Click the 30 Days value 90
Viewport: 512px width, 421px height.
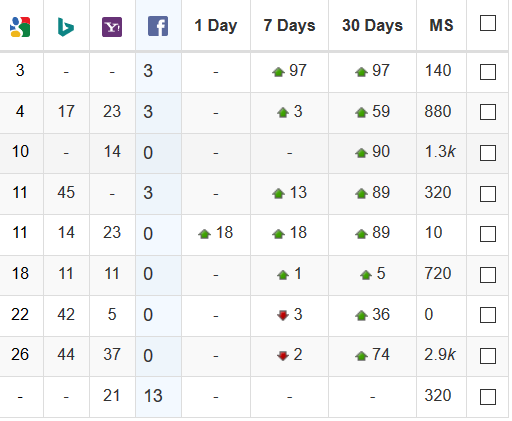click(x=381, y=152)
